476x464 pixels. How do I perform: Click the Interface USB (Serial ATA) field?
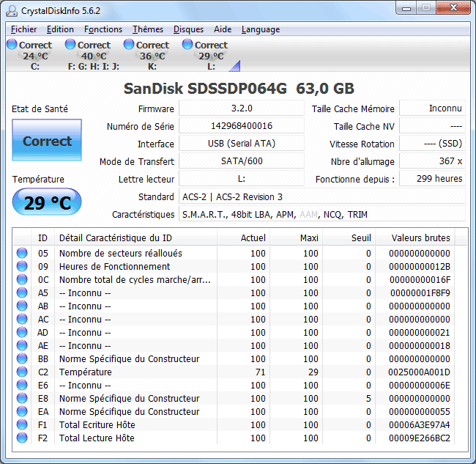click(x=242, y=144)
